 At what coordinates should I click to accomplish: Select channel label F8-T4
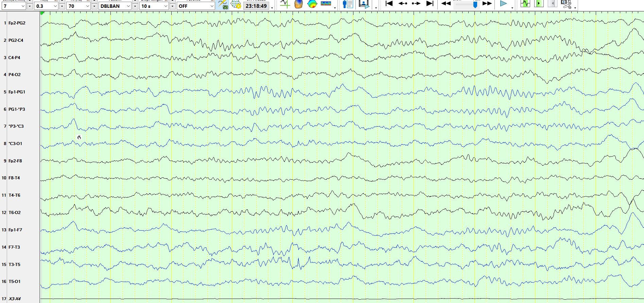pyautogui.click(x=14, y=178)
